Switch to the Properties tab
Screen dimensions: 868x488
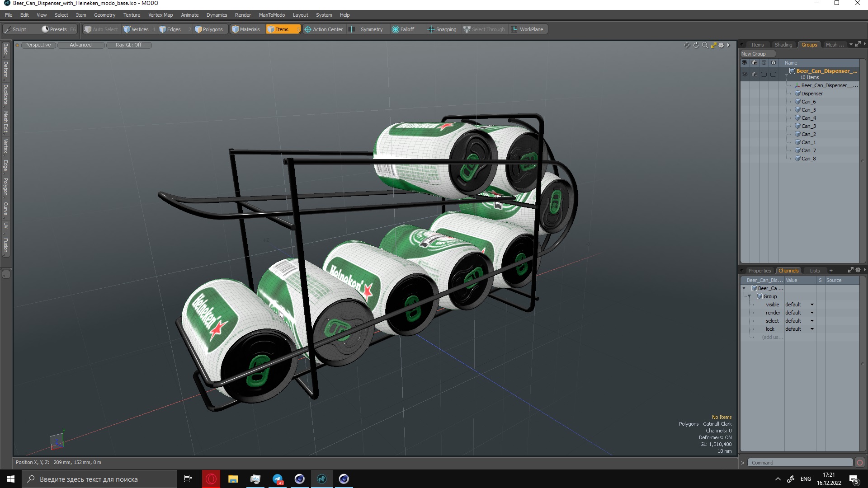coord(759,271)
